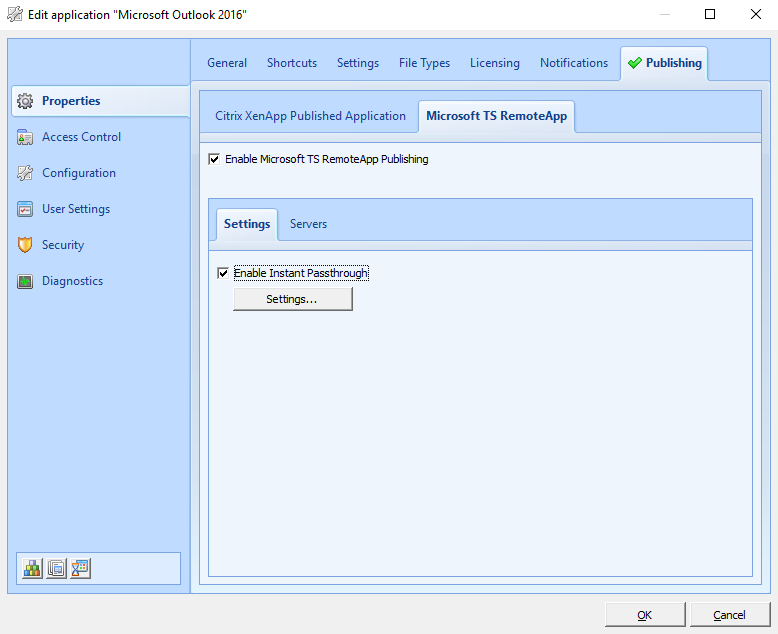Select the Microsoft TS RemoteApp tab
The height and width of the screenshot is (634, 778).
(497, 116)
